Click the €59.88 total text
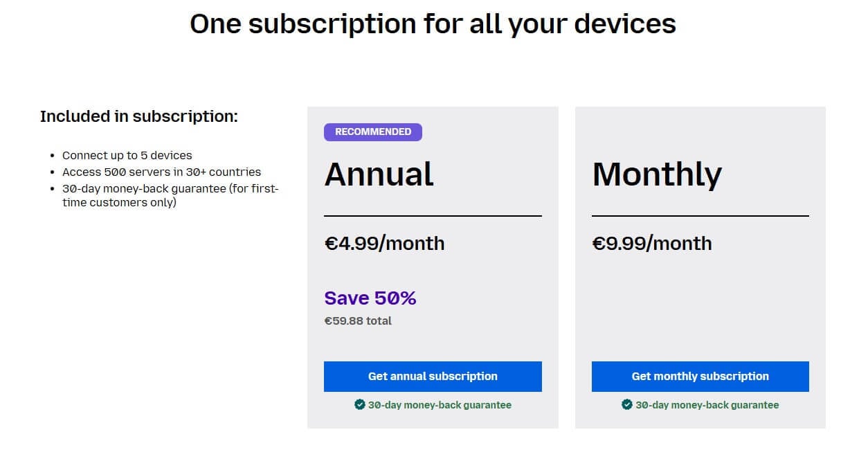Image resolution: width=868 pixels, height=450 pixels. click(357, 321)
